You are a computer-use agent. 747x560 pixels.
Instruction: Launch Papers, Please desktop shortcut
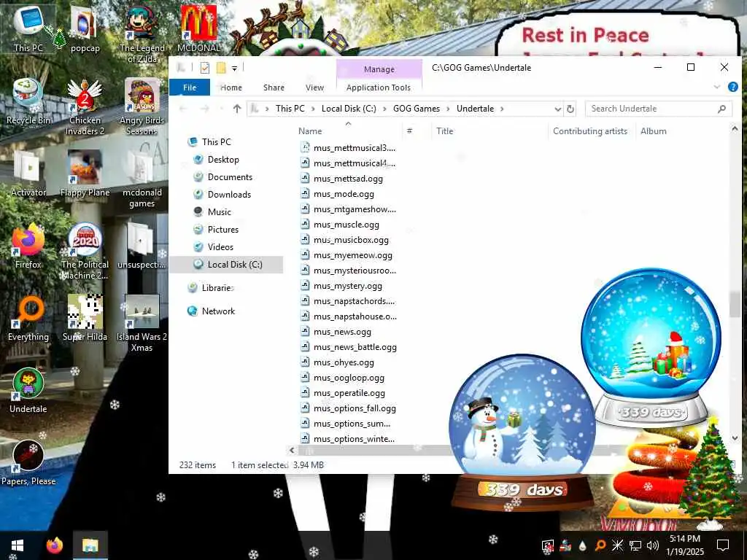click(x=28, y=463)
